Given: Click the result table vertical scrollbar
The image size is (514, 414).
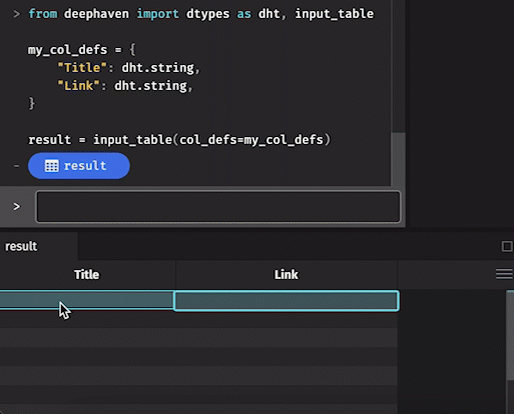Looking at the screenshot, I should coord(510,352).
